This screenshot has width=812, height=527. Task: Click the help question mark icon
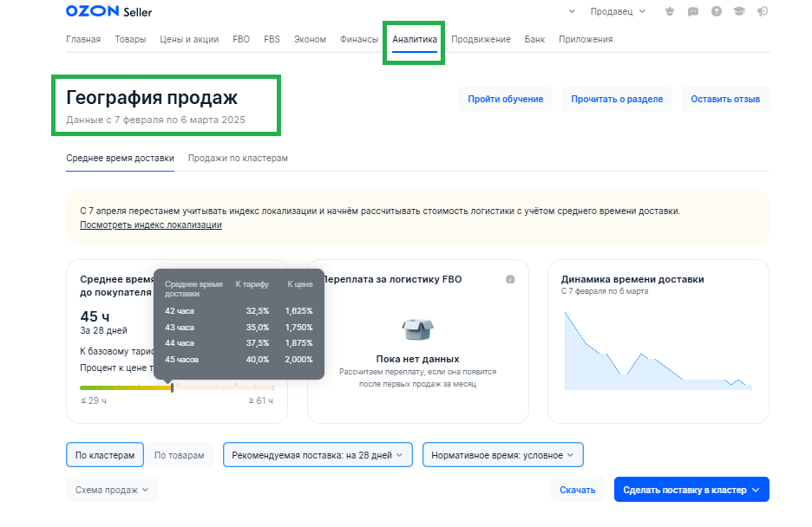[717, 11]
